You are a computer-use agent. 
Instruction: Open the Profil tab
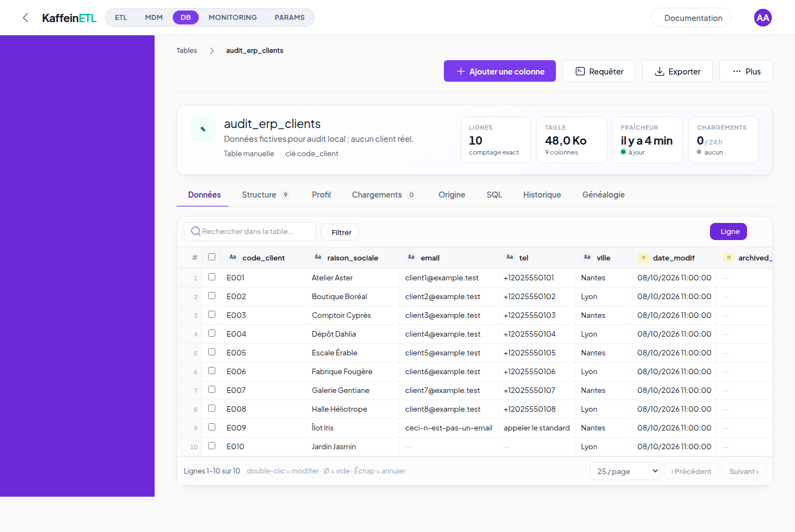321,195
